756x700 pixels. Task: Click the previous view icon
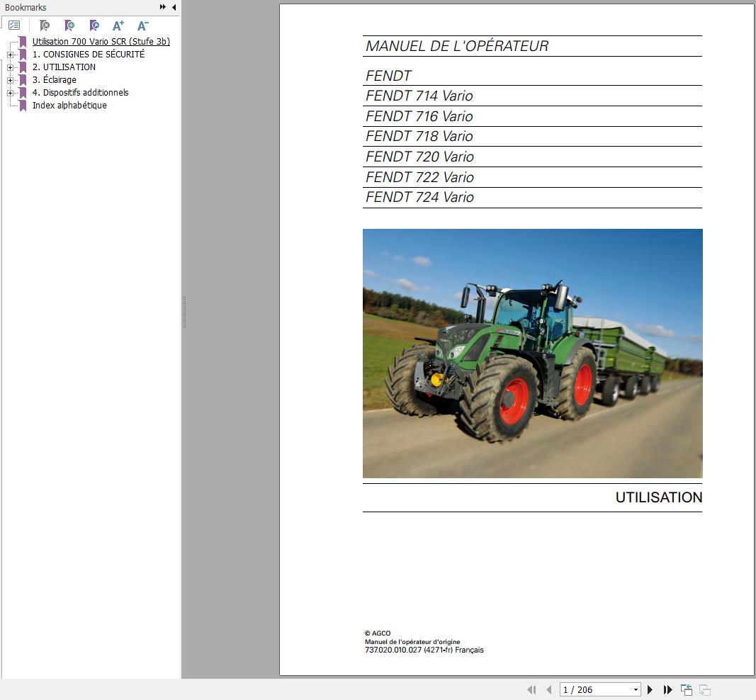pyautogui.click(x=686, y=689)
